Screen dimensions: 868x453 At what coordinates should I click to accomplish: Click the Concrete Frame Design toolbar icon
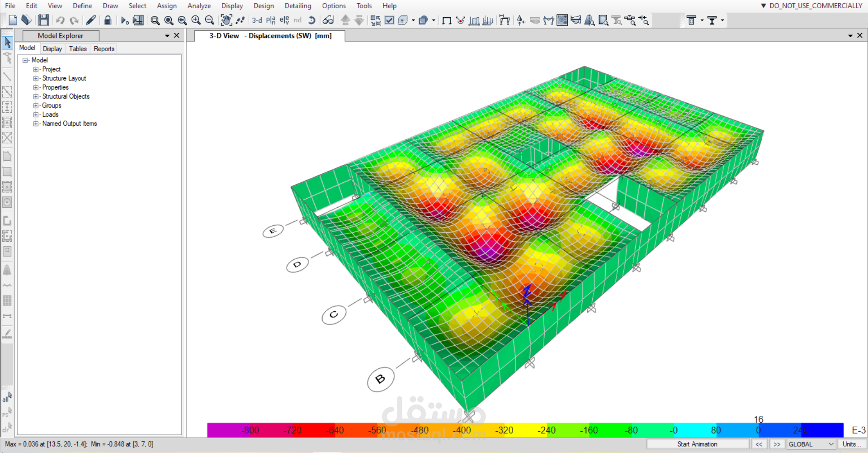691,20
